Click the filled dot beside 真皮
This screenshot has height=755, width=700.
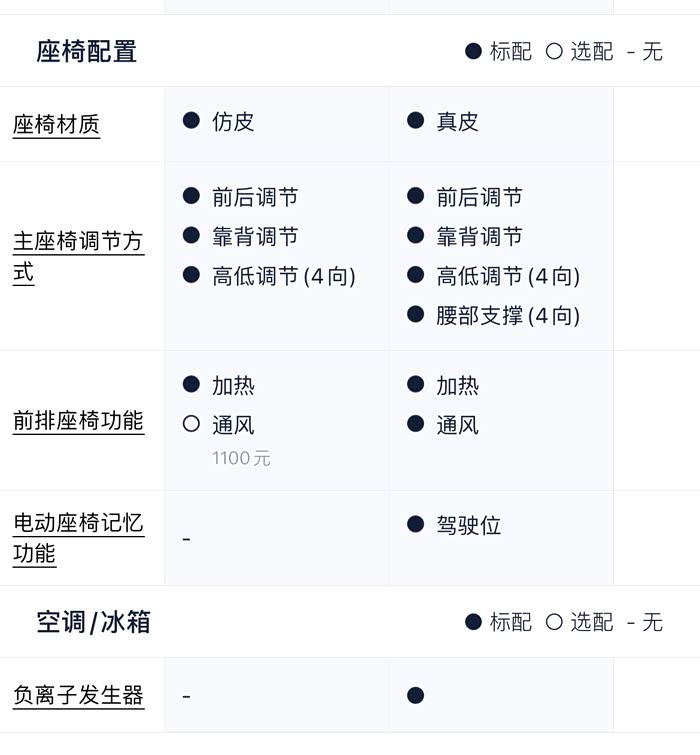416,121
